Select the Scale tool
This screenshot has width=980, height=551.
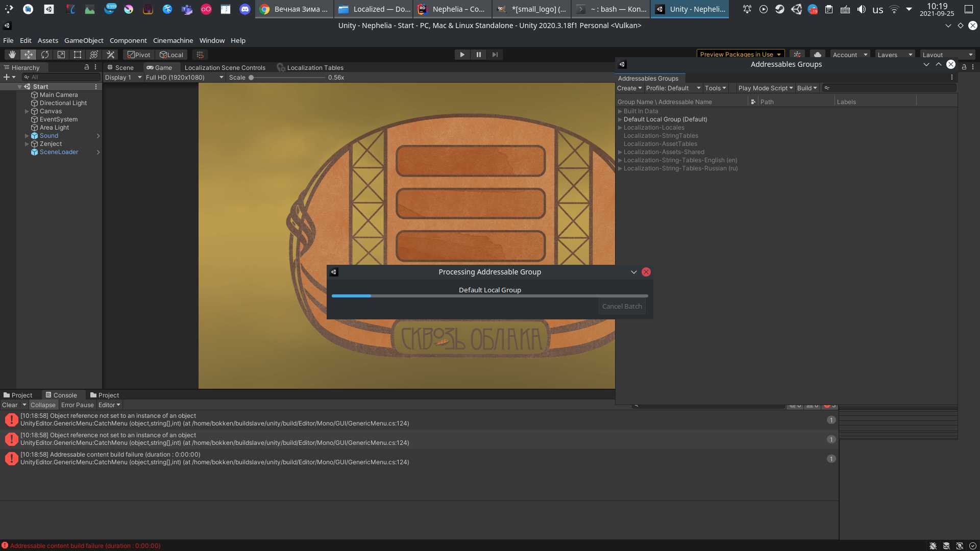pos(61,55)
